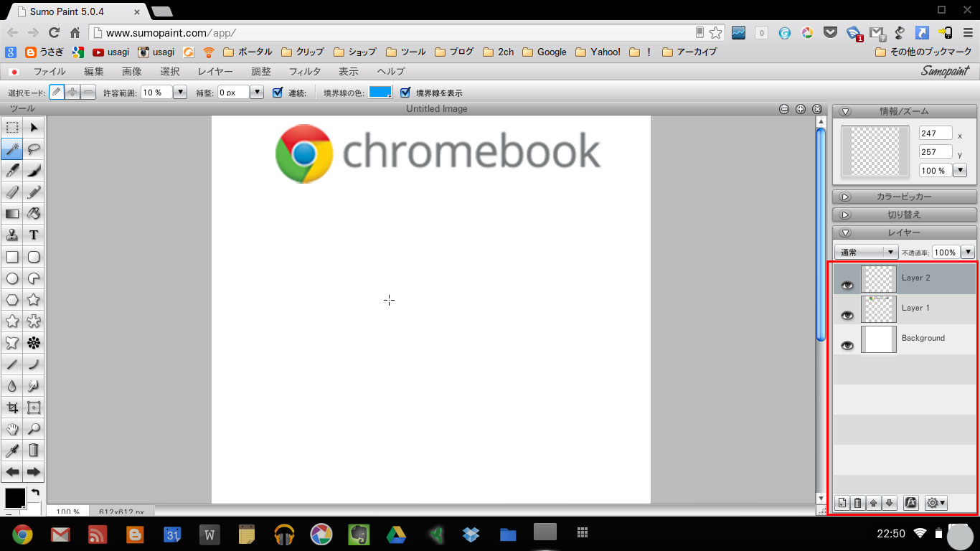Viewport: 980px width, 551px height.
Task: Expand the カラーピッカー panel
Action: [x=844, y=197]
